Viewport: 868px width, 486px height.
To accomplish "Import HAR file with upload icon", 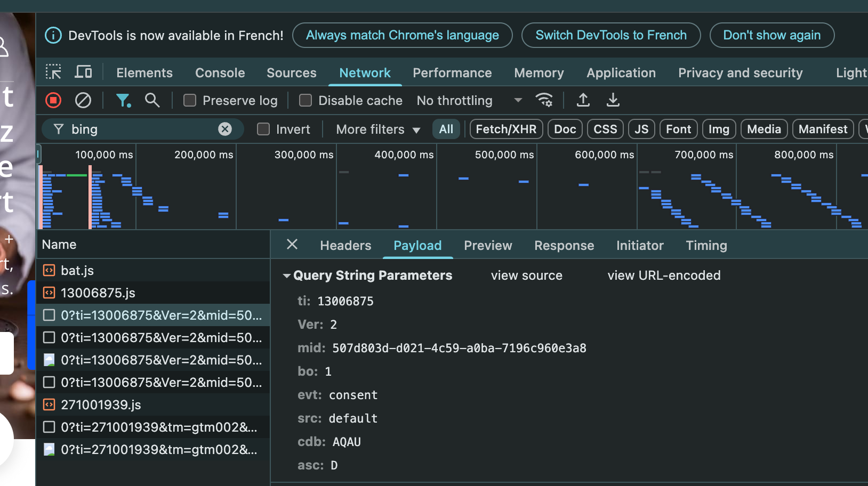I will (x=583, y=100).
